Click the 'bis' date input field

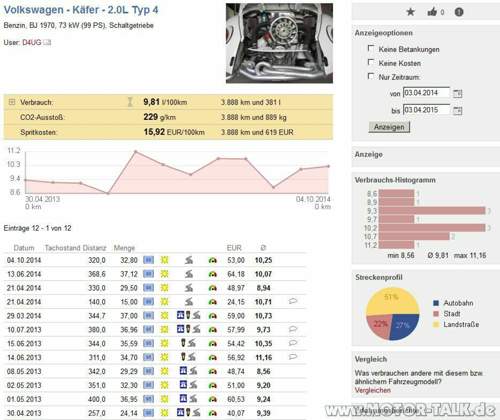[426, 110]
